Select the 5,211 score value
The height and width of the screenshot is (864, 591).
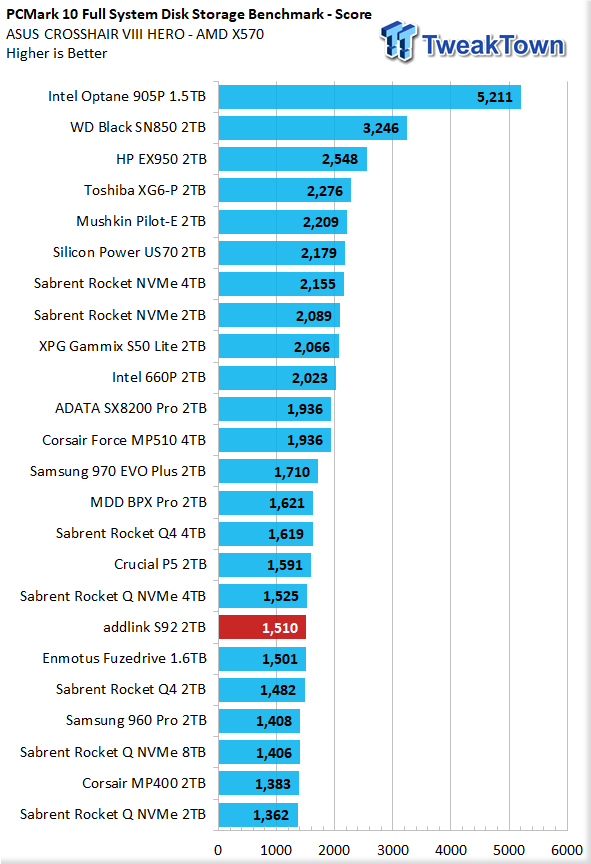tap(495, 98)
